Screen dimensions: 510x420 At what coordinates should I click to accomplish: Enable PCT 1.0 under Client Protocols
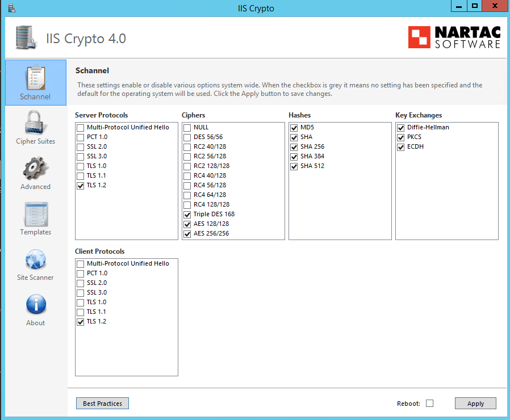coord(80,274)
